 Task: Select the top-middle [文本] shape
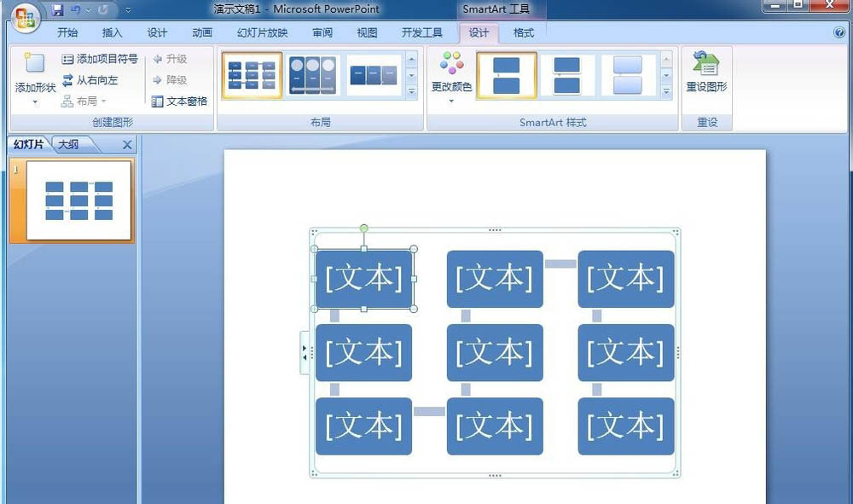(x=495, y=279)
